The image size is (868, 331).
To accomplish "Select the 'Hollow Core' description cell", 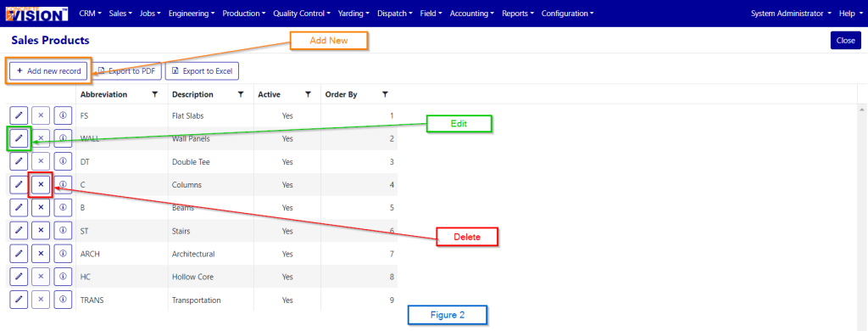I will pyautogui.click(x=192, y=277).
